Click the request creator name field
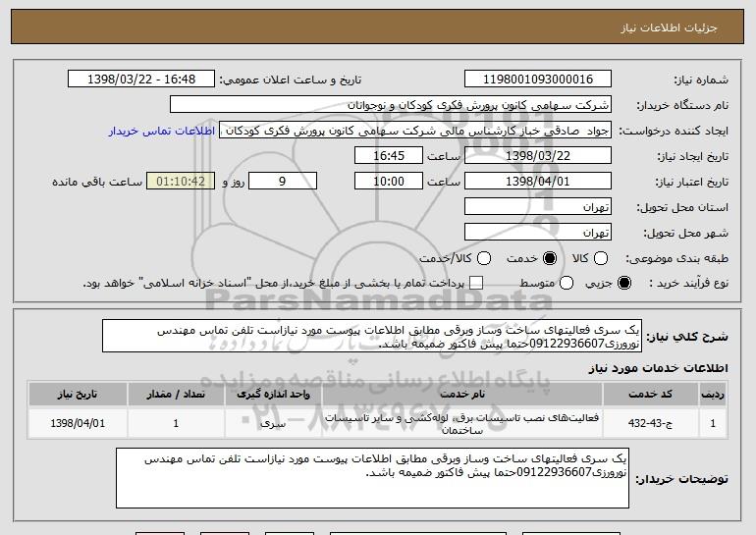The height and width of the screenshot is (535, 756). point(415,131)
